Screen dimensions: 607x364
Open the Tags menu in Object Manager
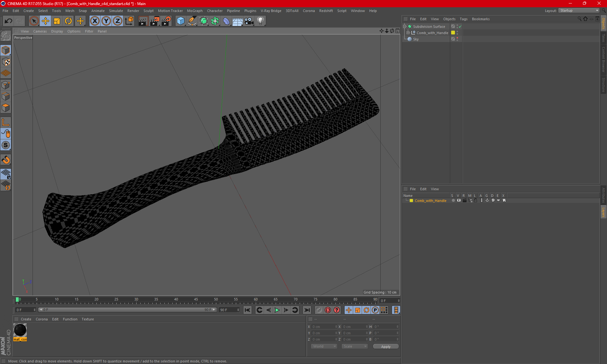(463, 19)
